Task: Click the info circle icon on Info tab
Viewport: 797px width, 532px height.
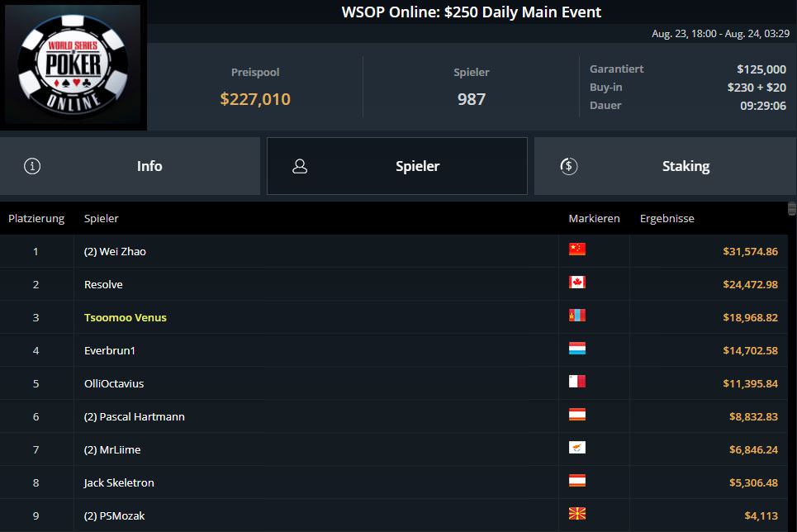Action: [32, 166]
